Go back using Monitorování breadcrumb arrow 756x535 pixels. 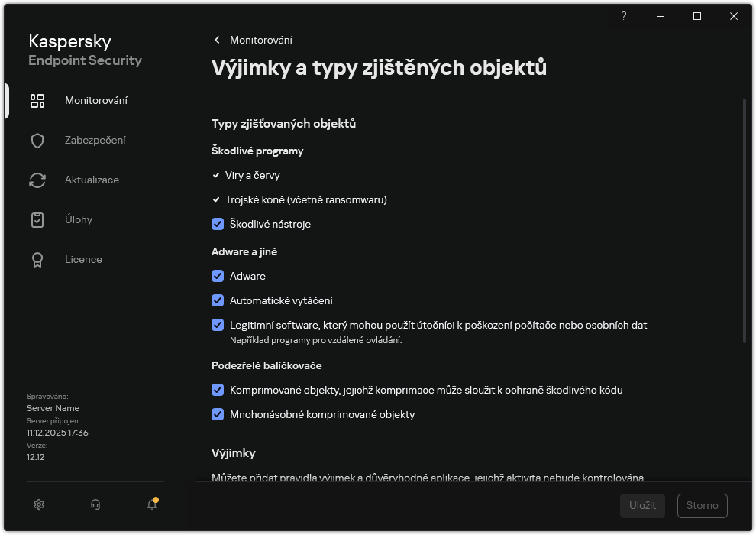[x=216, y=40]
